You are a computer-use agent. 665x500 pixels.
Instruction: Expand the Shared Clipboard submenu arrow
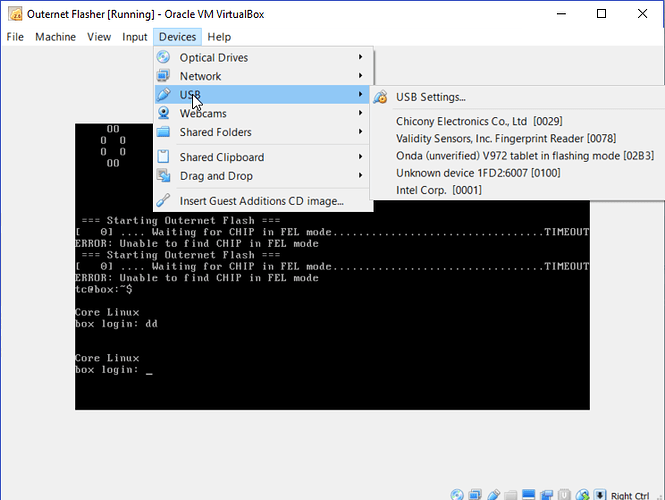360,156
